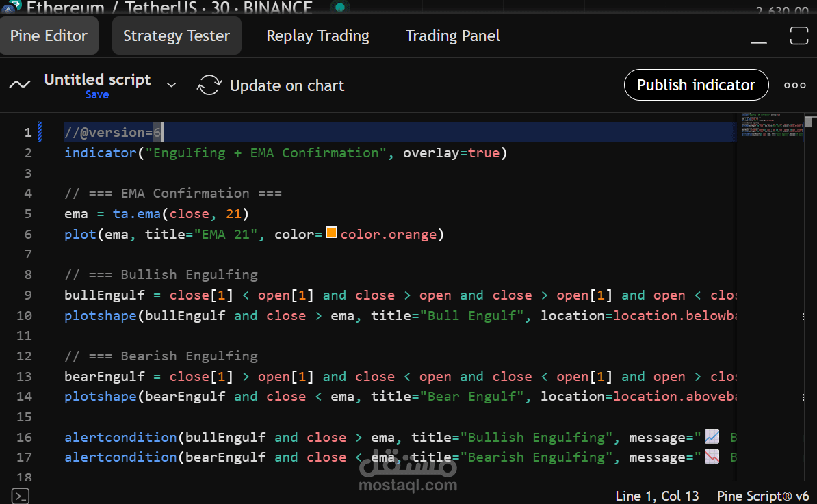Viewport: 817px width, 504px height.
Task: Open the Trading Panel tab
Action: 452,36
